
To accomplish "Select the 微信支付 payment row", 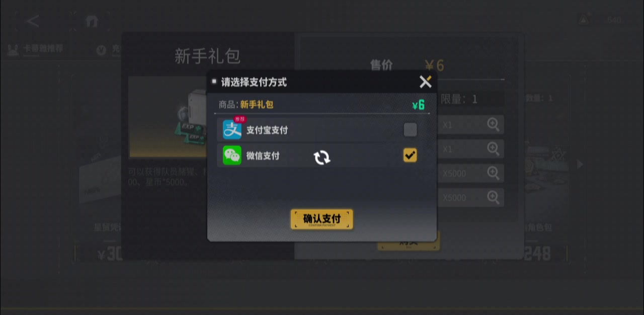I will click(x=323, y=155).
